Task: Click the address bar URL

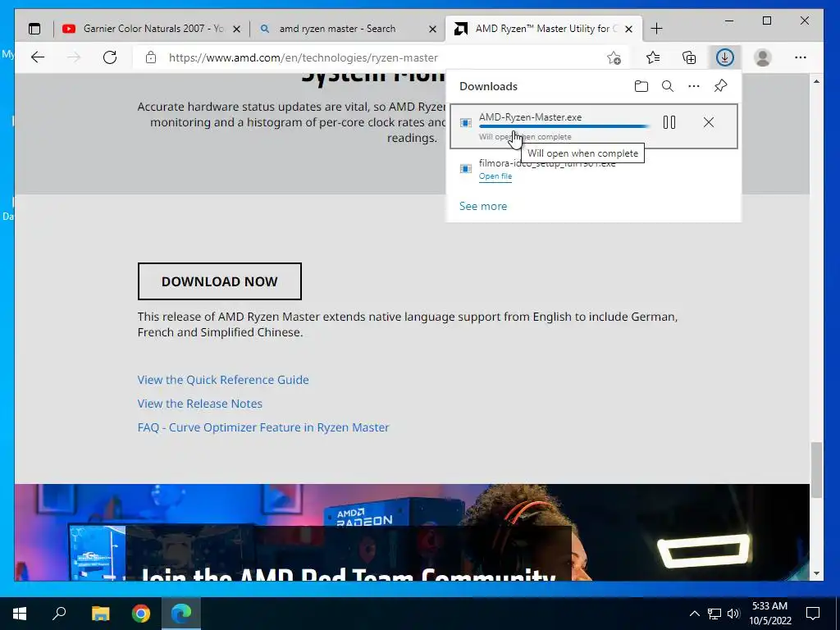Action: (304, 58)
